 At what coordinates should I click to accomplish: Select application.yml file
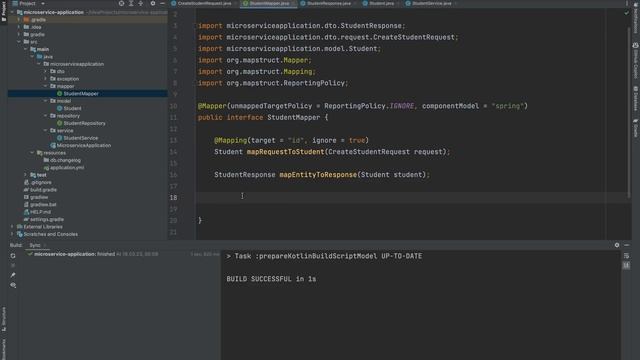pyautogui.click(x=64, y=167)
